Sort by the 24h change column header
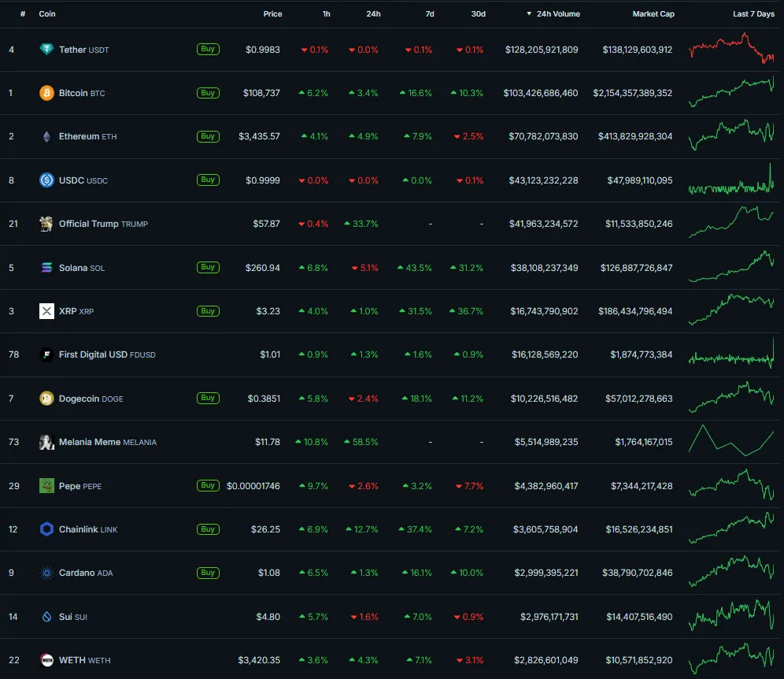This screenshot has width=784, height=679. (373, 14)
